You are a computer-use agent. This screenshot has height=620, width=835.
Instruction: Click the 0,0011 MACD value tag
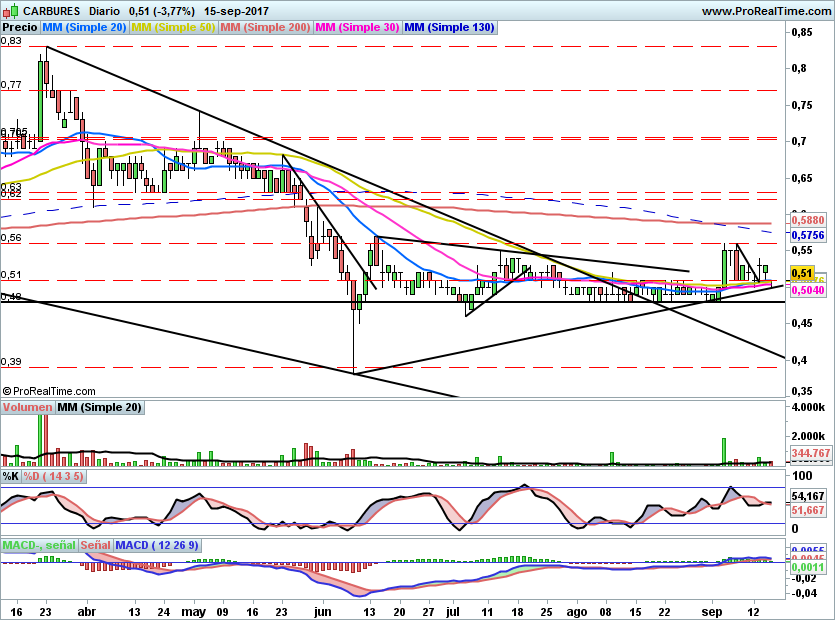point(807,568)
